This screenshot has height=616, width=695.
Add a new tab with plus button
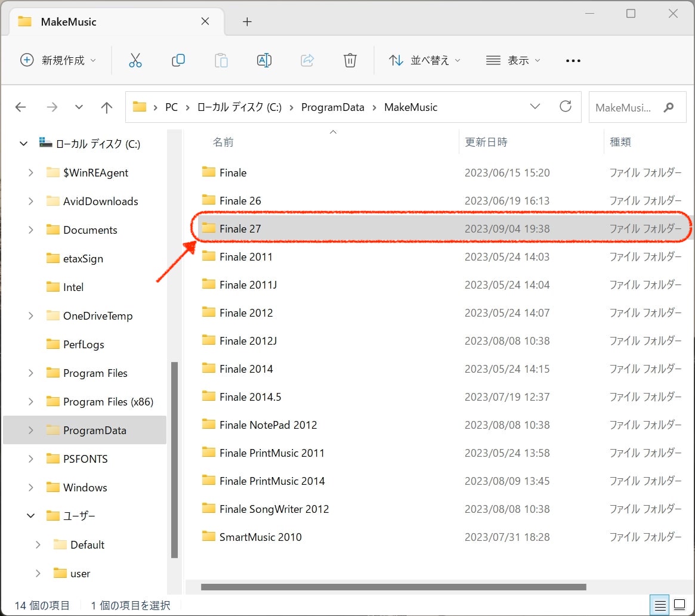click(248, 21)
